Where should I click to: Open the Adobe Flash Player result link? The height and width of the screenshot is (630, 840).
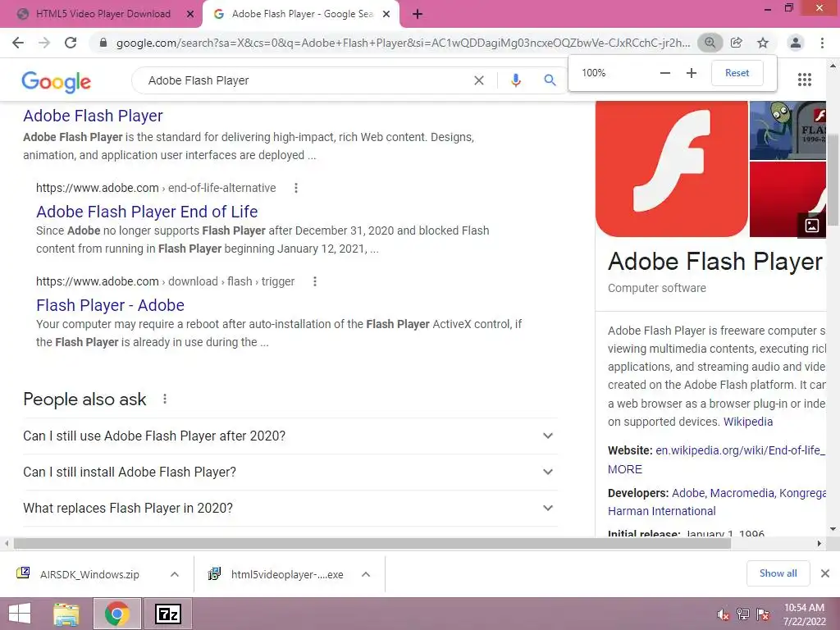[93, 116]
